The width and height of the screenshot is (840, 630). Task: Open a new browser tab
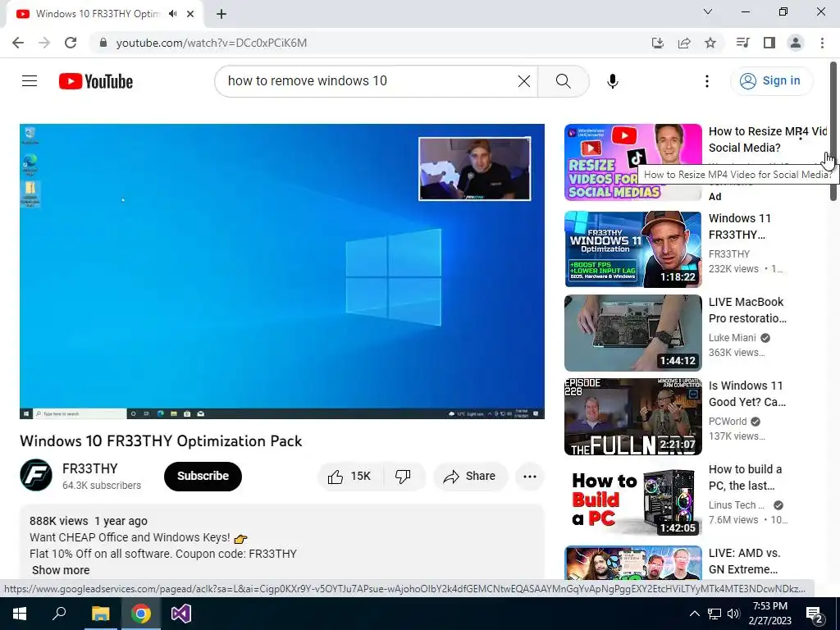tap(221, 14)
